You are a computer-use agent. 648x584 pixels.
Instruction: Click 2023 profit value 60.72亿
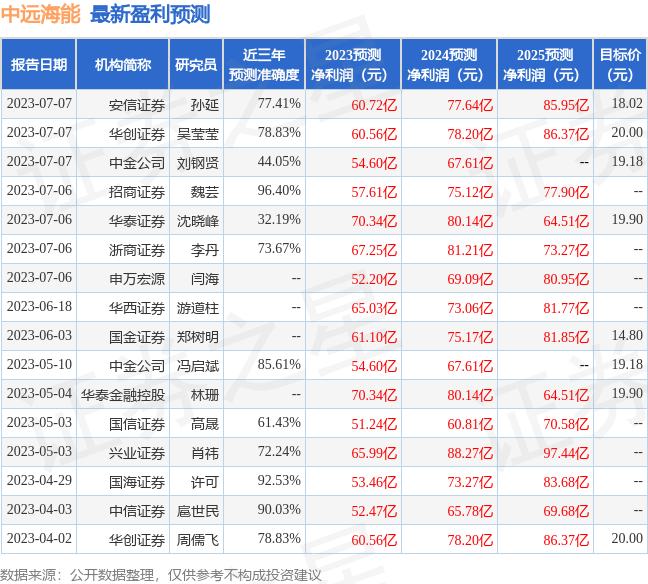[374, 105]
